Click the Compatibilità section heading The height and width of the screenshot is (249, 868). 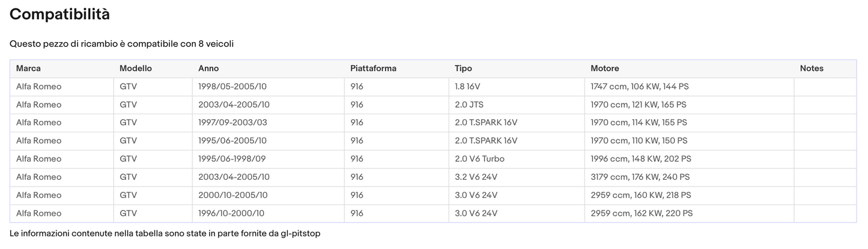coord(59,15)
